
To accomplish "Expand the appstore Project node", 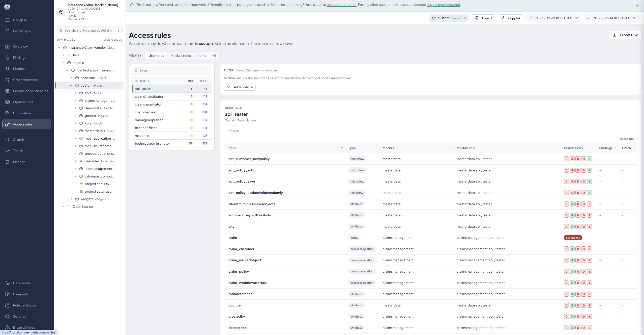I will (71, 78).
